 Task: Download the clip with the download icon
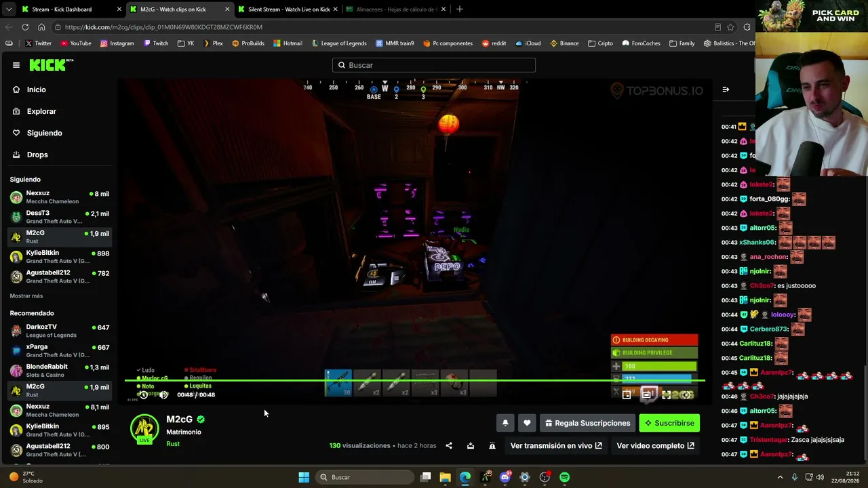pyautogui.click(x=471, y=445)
